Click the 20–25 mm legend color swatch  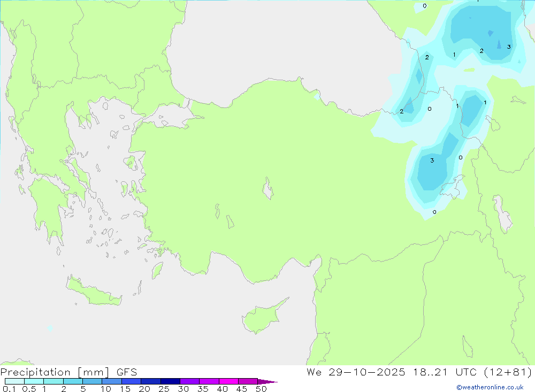point(150,381)
